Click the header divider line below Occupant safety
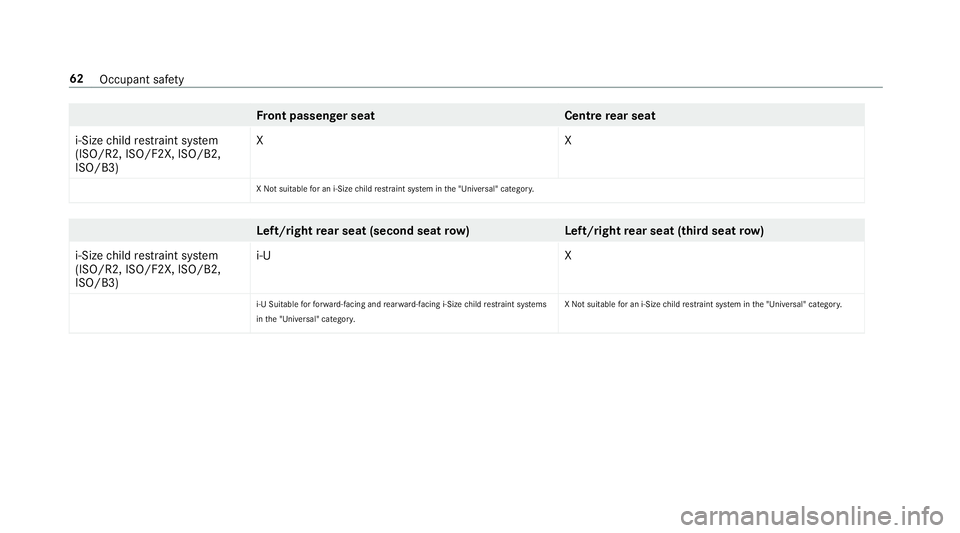 coord(476,88)
